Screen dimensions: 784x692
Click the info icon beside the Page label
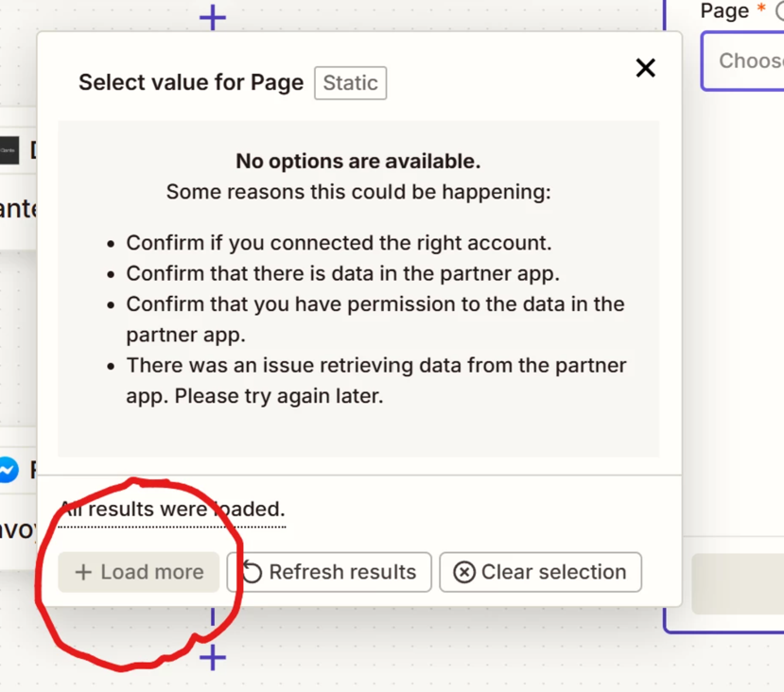pos(779,11)
